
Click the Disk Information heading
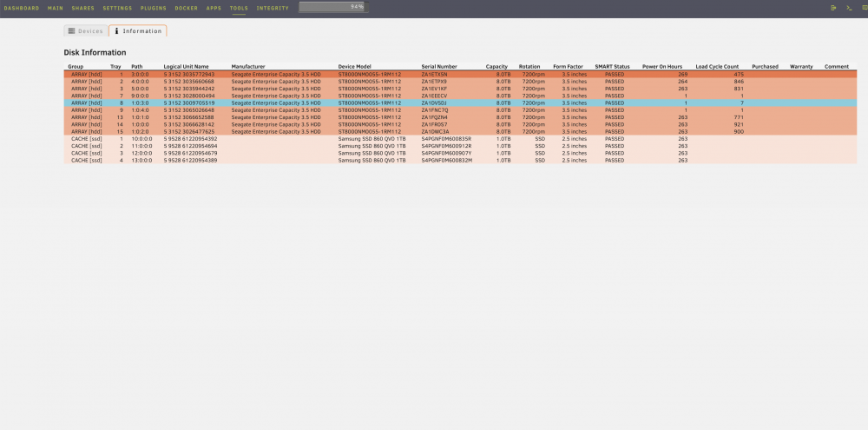(95, 53)
